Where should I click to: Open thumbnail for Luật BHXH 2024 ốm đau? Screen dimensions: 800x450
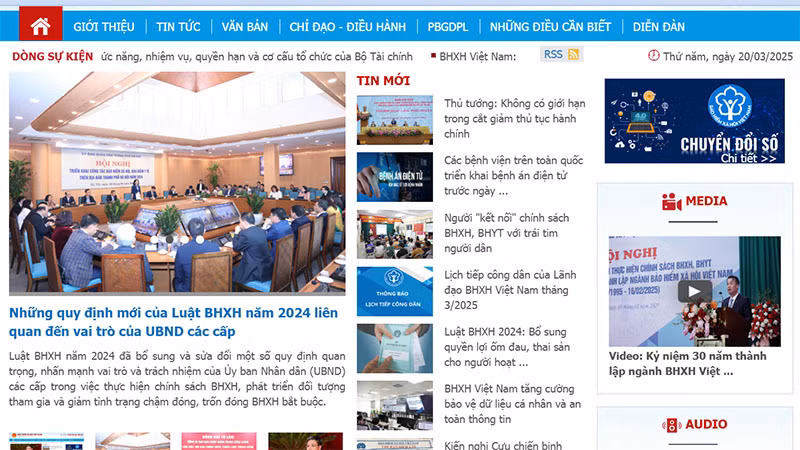pos(394,348)
